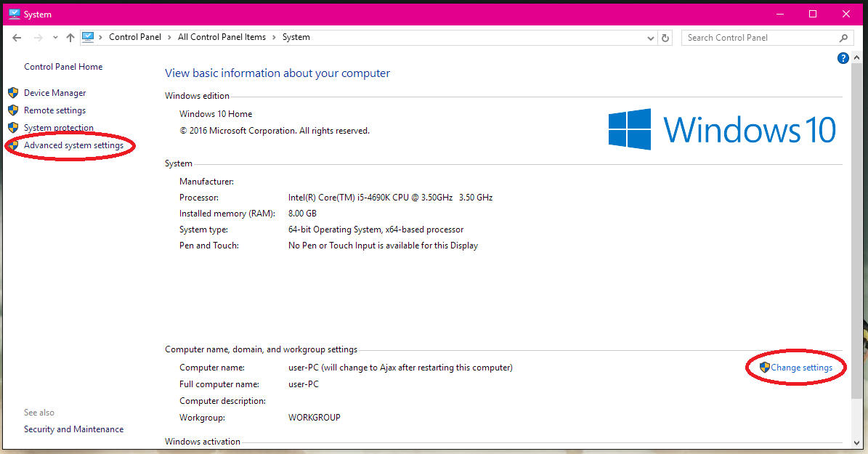Viewport: 868px width, 454px height.
Task: Click the System window title icon
Action: [x=15, y=14]
